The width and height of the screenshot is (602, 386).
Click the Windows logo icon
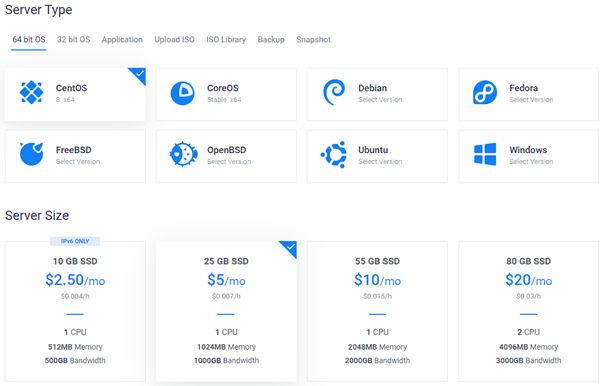(x=485, y=154)
